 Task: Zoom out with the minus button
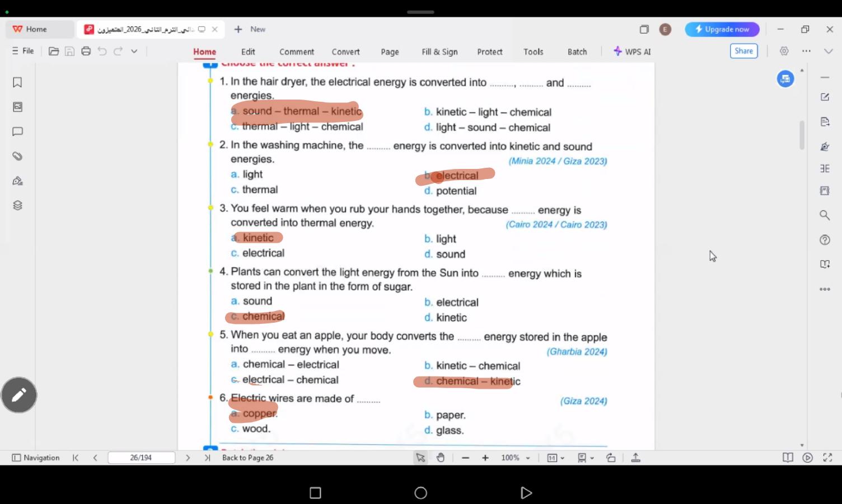pos(465,458)
